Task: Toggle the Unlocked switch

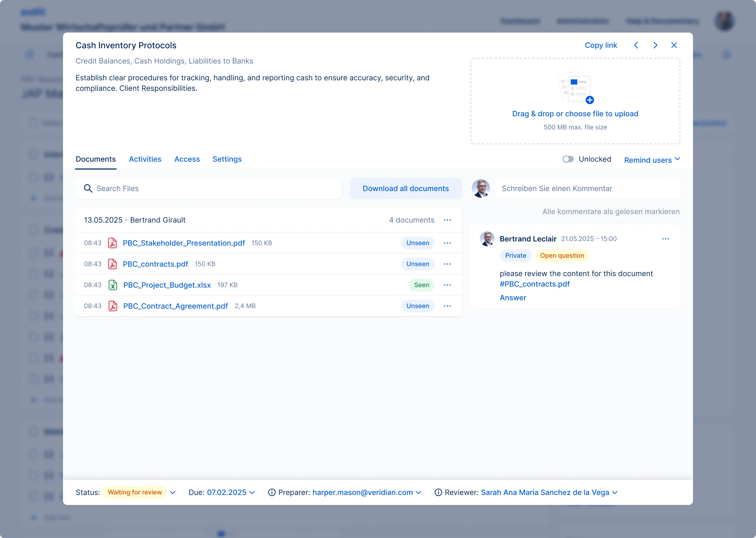Action: [568, 159]
